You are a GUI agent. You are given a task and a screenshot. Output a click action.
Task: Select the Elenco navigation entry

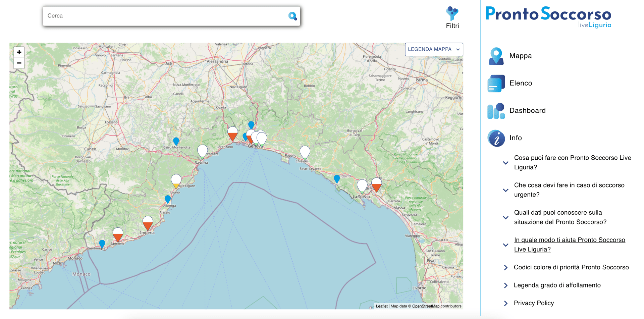(520, 83)
